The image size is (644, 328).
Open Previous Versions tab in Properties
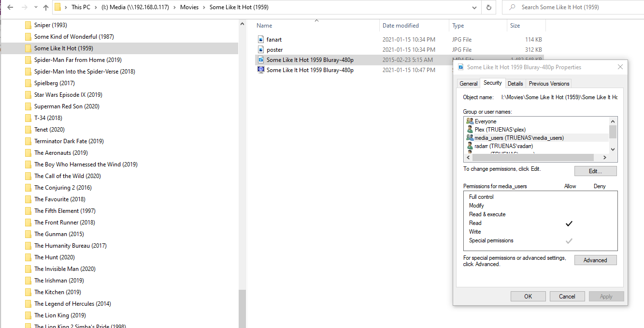click(549, 84)
